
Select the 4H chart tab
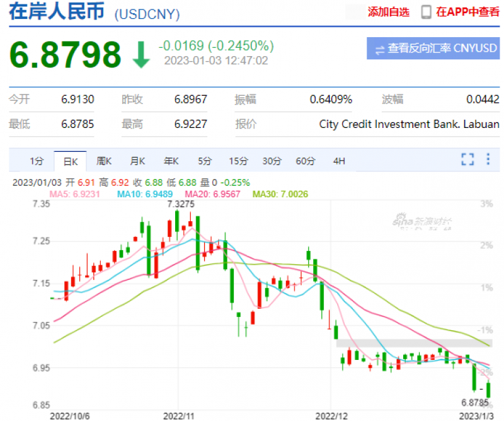pyautogui.click(x=339, y=161)
